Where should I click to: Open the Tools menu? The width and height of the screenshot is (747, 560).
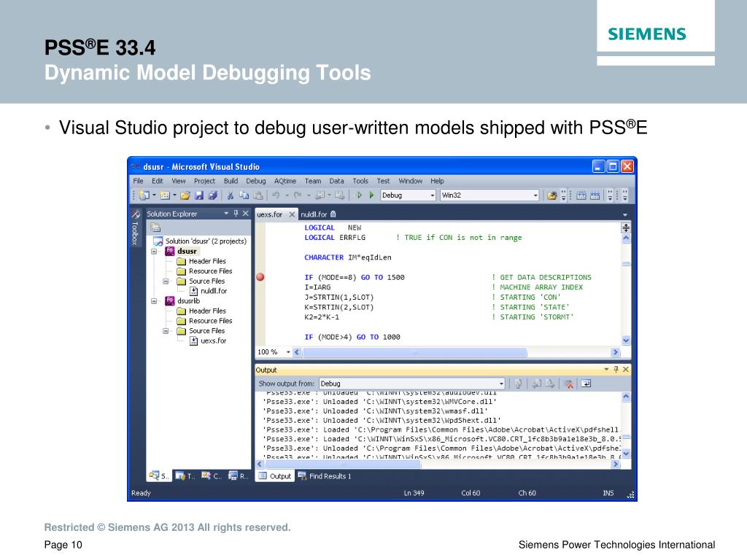[x=360, y=181]
